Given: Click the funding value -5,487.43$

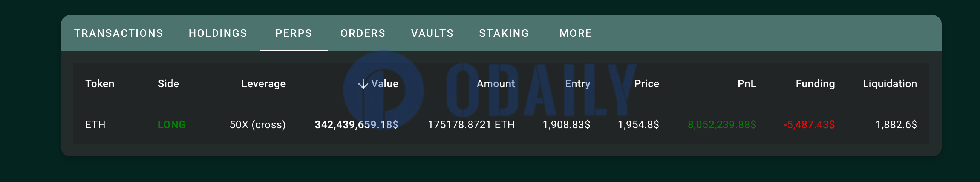Looking at the screenshot, I should (x=809, y=125).
